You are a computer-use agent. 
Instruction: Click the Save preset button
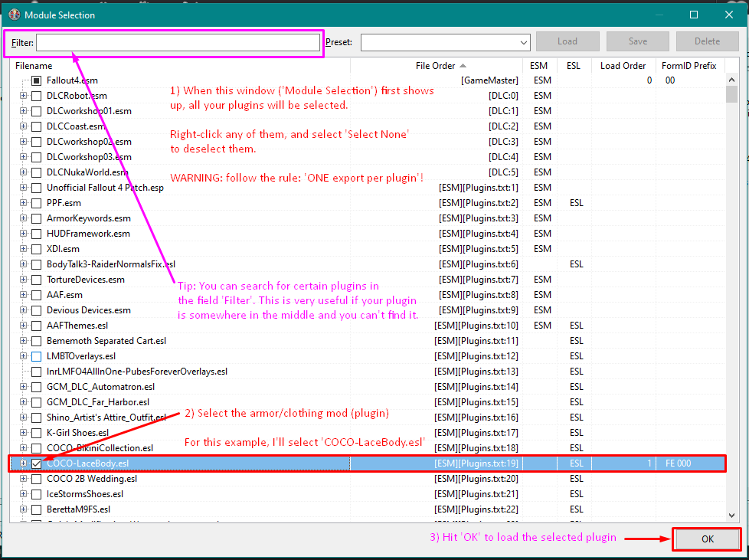point(638,41)
